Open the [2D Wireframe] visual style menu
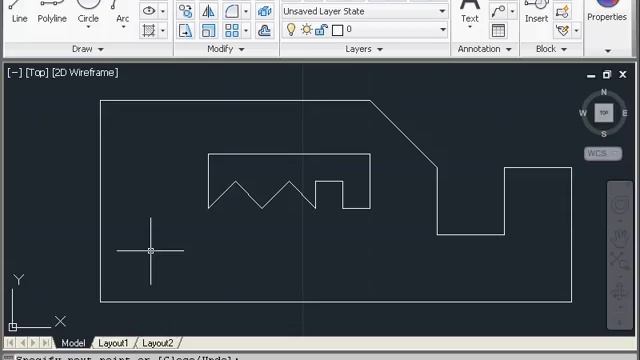 (x=85, y=73)
